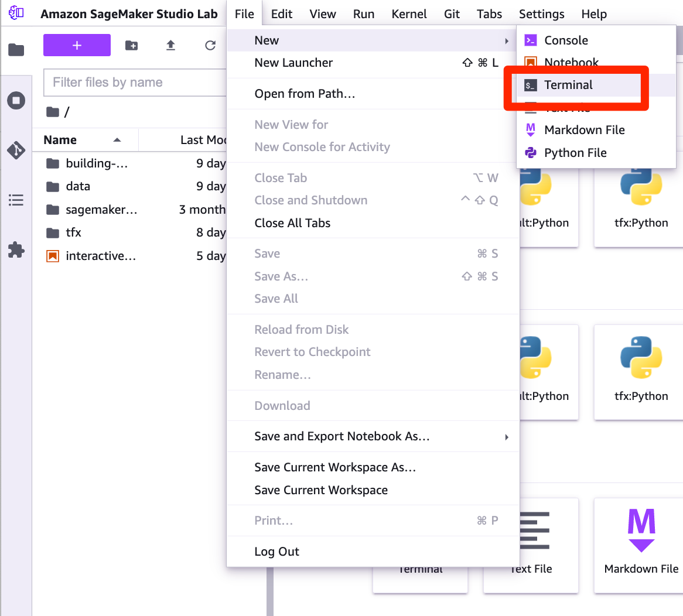Click the SageMaker Studio Lab logo icon
The image size is (683, 616).
click(x=16, y=13)
